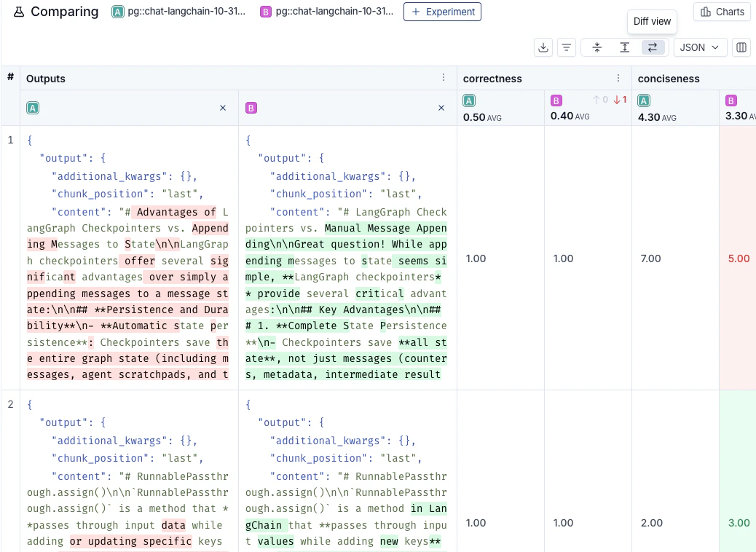Image resolution: width=756 pixels, height=552 pixels.
Task: Switch to expanded row height view
Action: (x=624, y=47)
